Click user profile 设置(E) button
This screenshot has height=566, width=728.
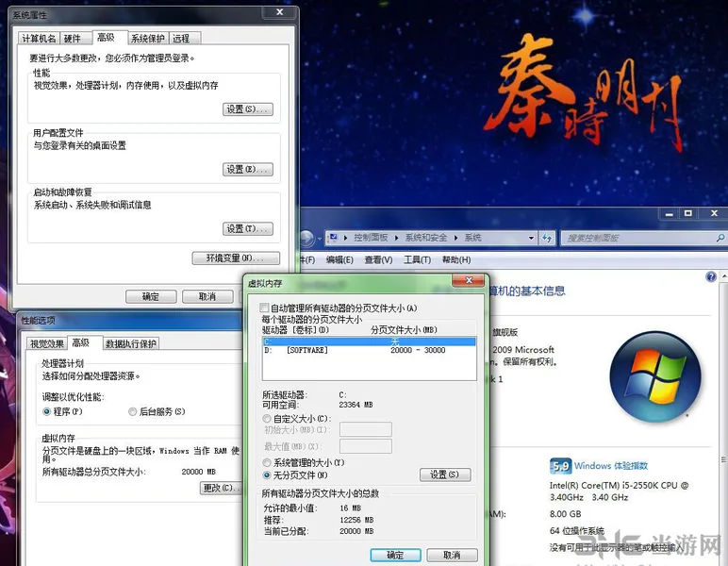pyautogui.click(x=248, y=169)
